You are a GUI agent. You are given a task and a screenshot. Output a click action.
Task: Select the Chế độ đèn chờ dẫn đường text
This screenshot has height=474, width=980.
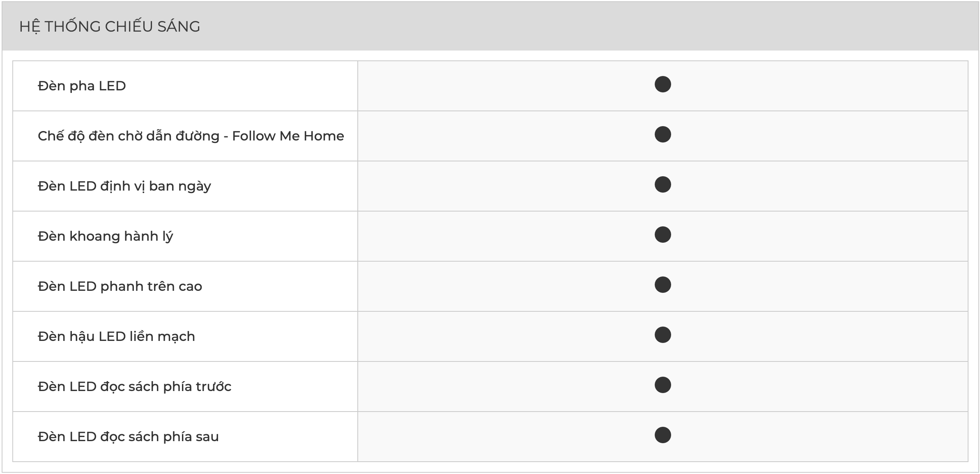point(129,136)
